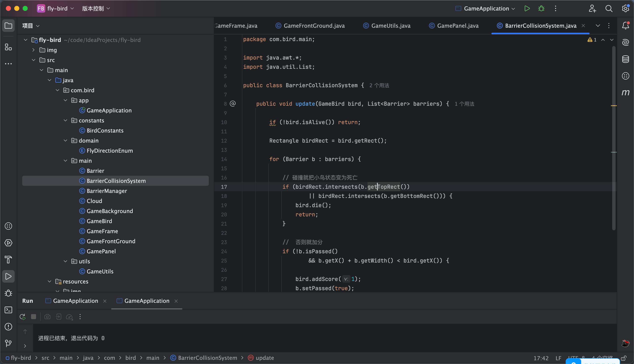
Task: Switch to GameFrontGround.java tab
Action: coord(310,26)
